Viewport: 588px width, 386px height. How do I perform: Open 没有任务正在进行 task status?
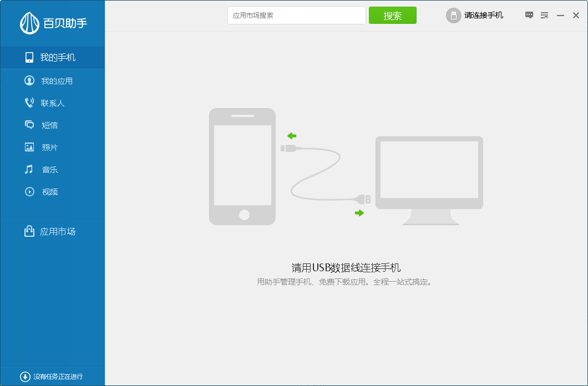(58, 377)
